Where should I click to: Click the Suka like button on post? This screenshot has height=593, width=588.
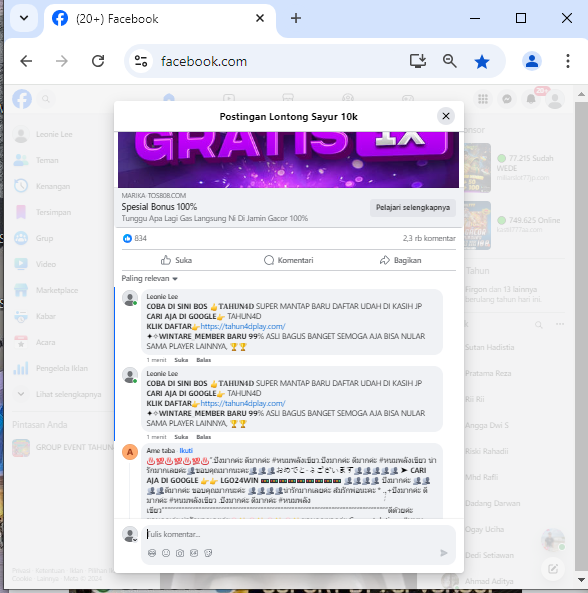click(x=177, y=260)
